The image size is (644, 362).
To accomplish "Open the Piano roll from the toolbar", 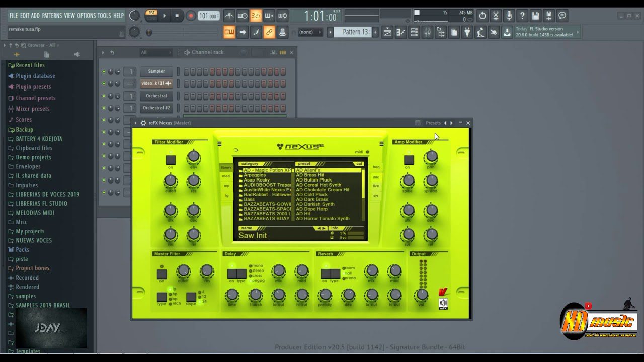I will coord(401,33).
